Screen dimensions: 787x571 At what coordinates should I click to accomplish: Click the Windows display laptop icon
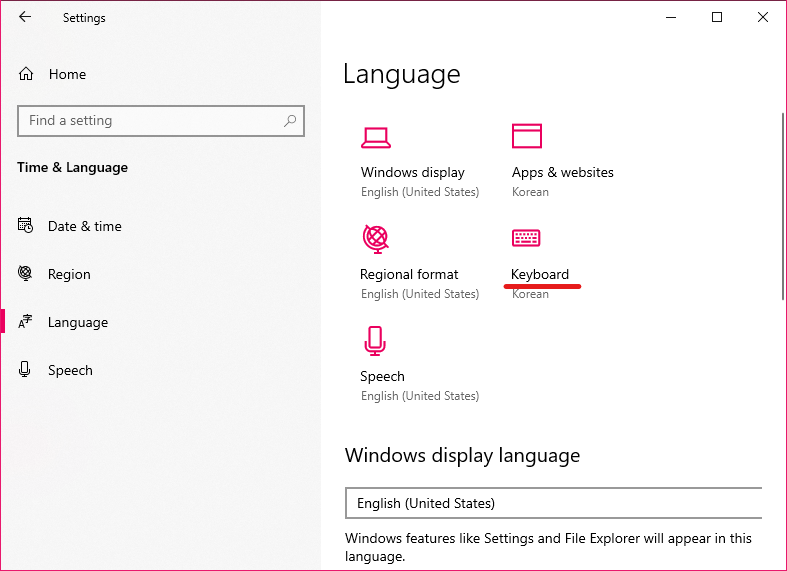pos(375,138)
